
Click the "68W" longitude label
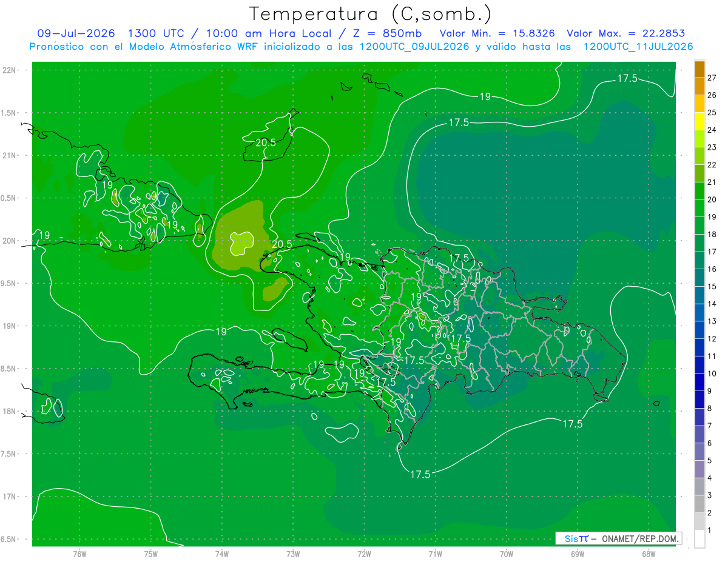pos(649,554)
